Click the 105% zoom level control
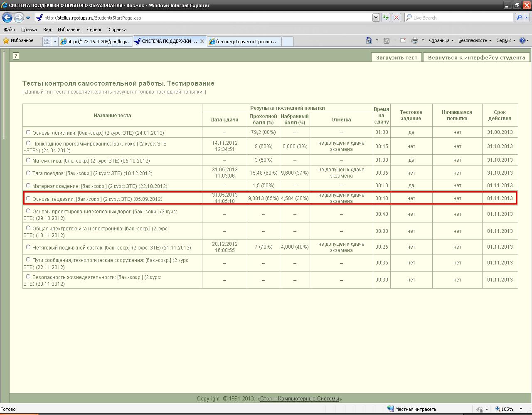The image size is (532, 415). click(x=507, y=409)
